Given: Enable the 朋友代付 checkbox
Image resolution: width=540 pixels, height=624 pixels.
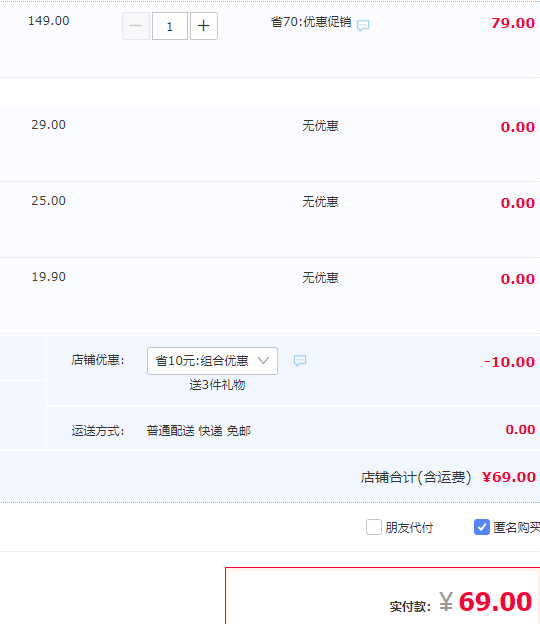Looking at the screenshot, I should point(374,527).
